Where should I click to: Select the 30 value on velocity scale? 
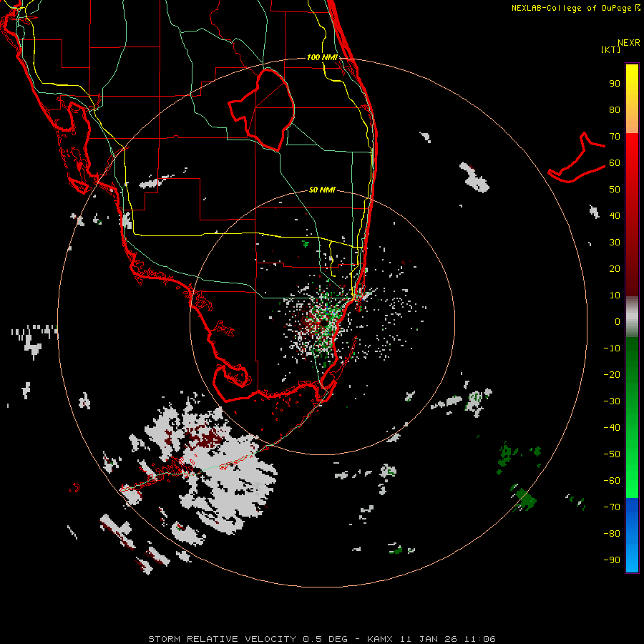[x=615, y=243]
